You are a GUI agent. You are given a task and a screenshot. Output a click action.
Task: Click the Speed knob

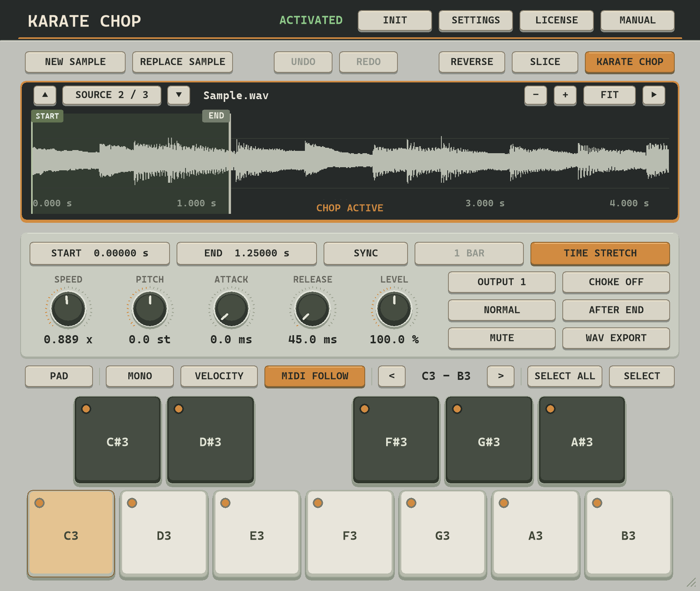tap(68, 309)
